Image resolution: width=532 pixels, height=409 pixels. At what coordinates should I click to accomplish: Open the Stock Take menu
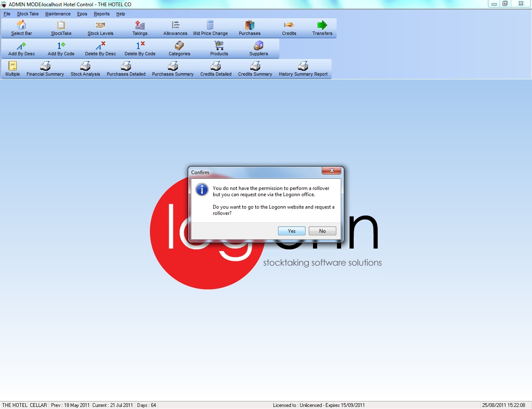pyautogui.click(x=28, y=14)
